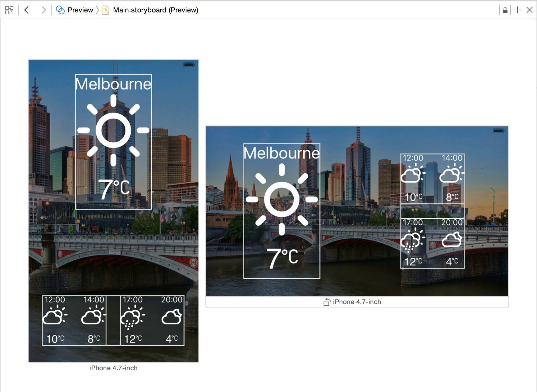Select the Melbourne title in the portrait preview
This screenshot has width=537, height=392.
113,84
